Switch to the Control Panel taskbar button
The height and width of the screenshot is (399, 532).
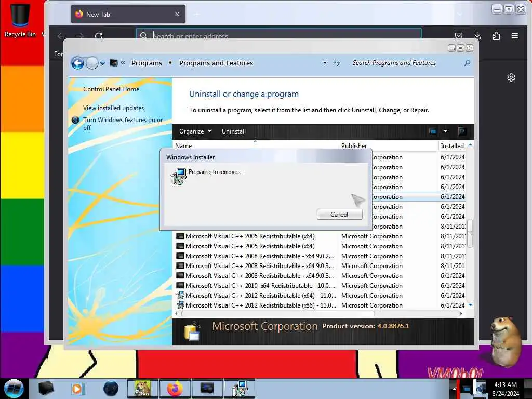pos(207,389)
